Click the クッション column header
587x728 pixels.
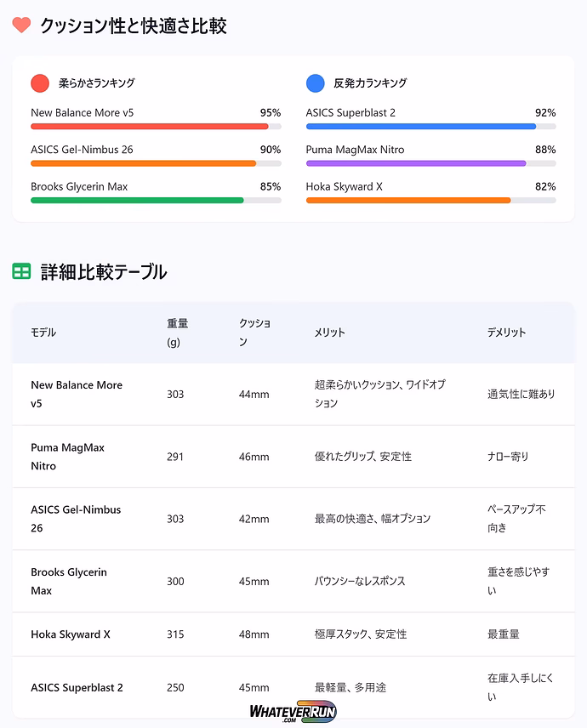[254, 333]
